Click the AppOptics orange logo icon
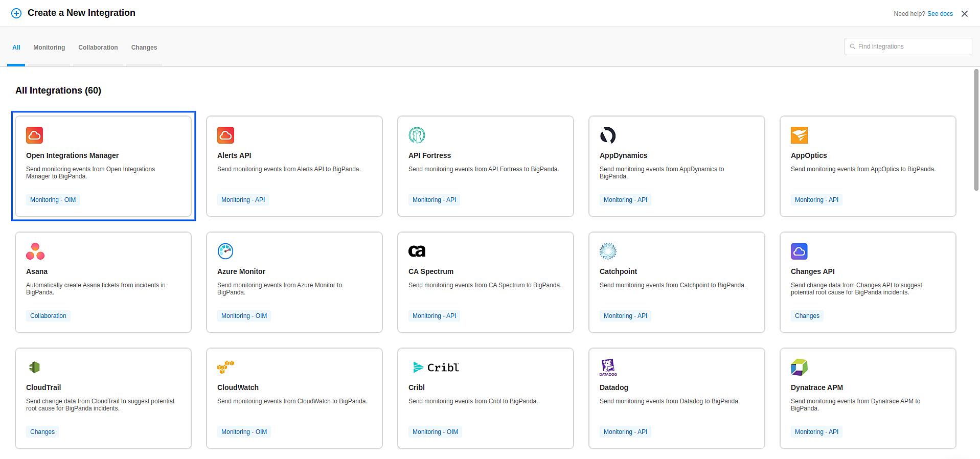Screen dimensions: 980x459 point(799,135)
